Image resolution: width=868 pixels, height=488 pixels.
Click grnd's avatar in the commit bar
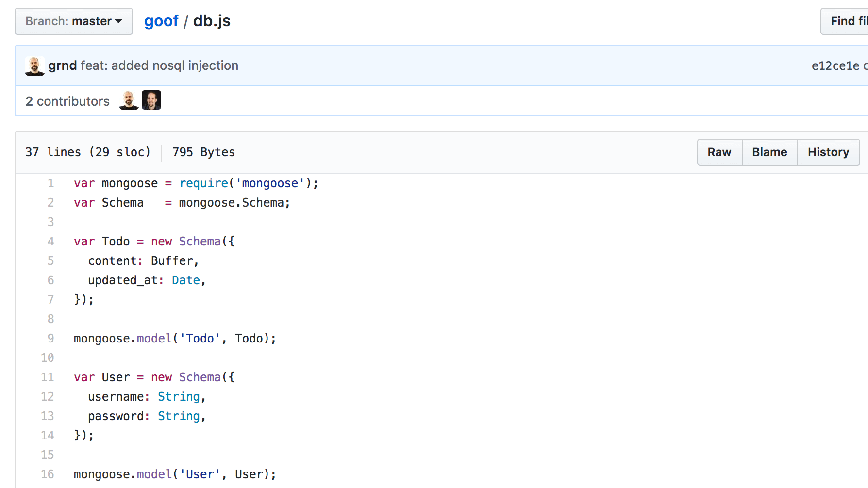(x=34, y=65)
